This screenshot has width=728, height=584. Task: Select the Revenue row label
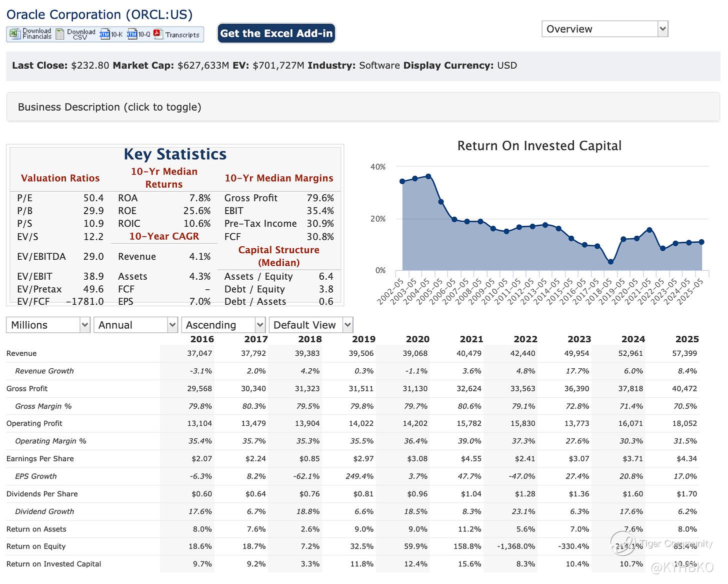coord(21,353)
